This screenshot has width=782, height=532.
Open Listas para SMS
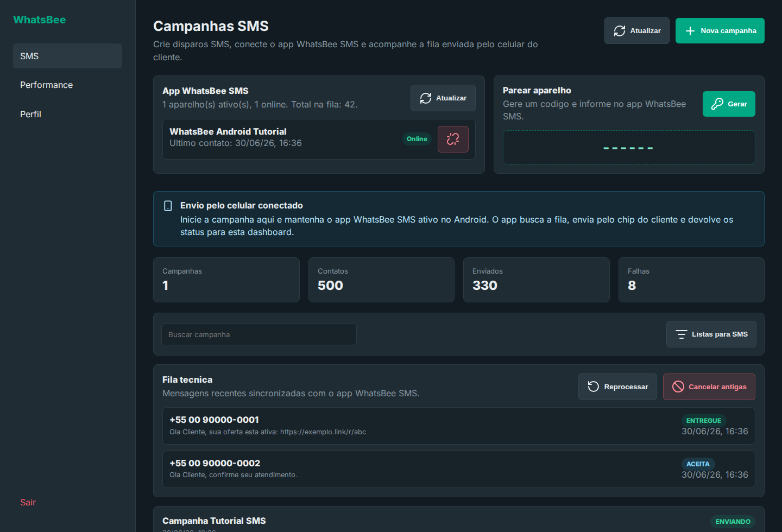(x=711, y=334)
